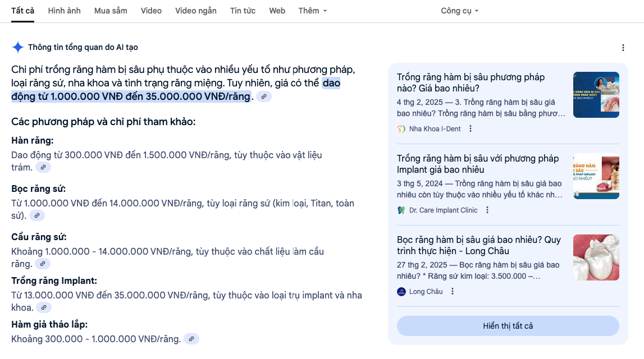Open source link icon for Cầu răng sứ
Screen dimensions: 644x359
(42, 264)
